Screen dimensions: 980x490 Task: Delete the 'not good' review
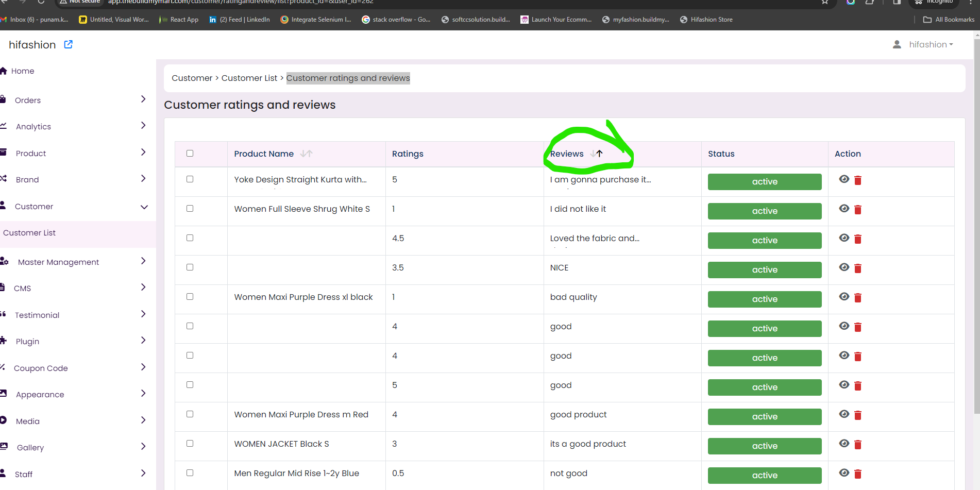point(858,474)
